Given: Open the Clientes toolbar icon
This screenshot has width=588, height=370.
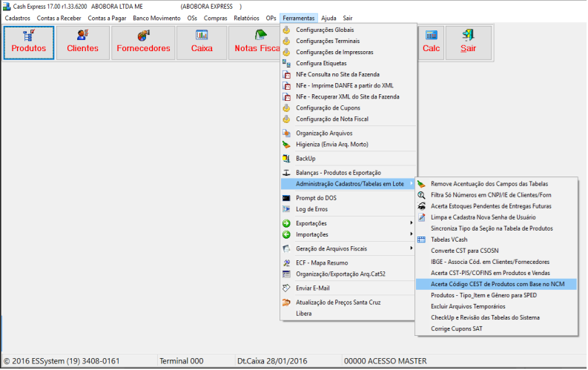Looking at the screenshot, I should point(83,42).
